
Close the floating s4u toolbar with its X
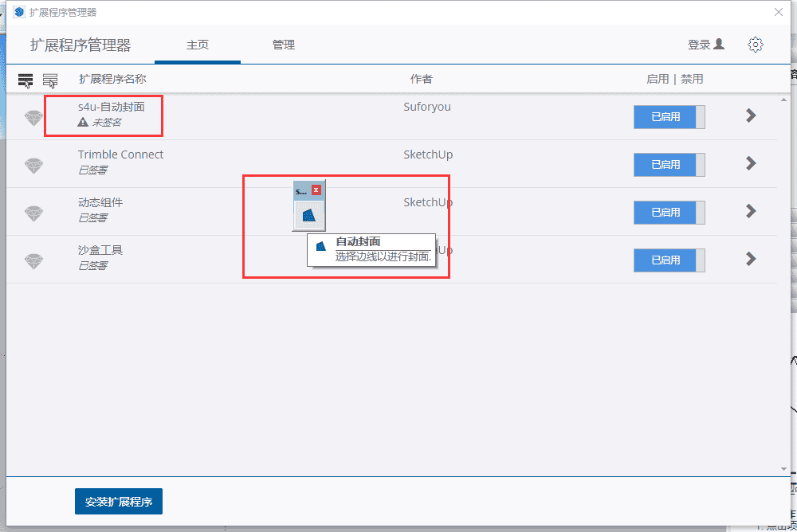pyautogui.click(x=318, y=190)
